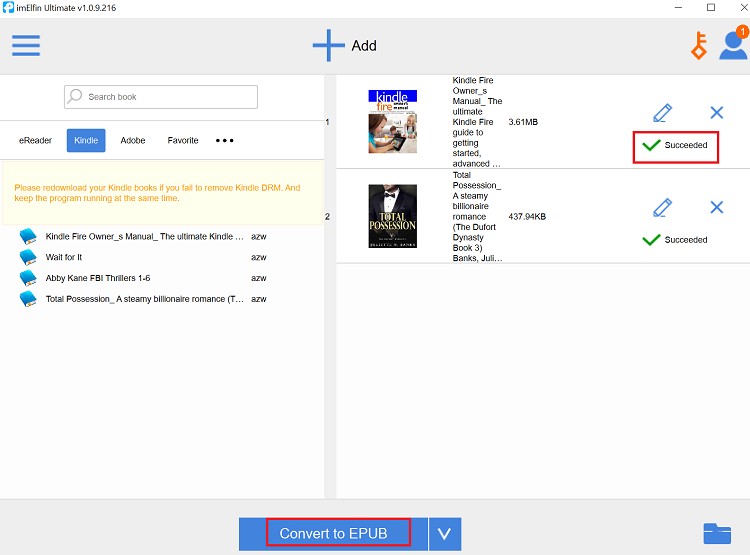Open the user account icon
Viewport: 750px width, 555px height.
point(733,46)
